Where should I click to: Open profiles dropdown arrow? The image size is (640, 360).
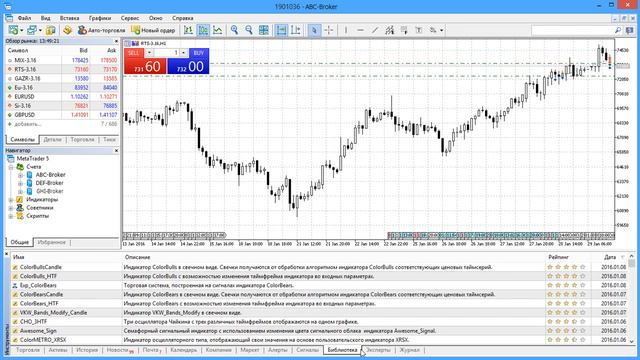40,31
